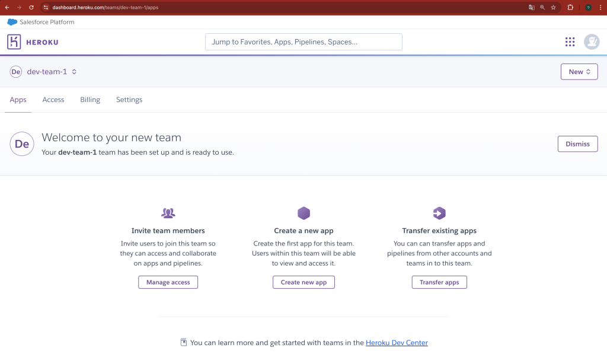
Task: Open the New dropdown button
Action: [x=579, y=72]
